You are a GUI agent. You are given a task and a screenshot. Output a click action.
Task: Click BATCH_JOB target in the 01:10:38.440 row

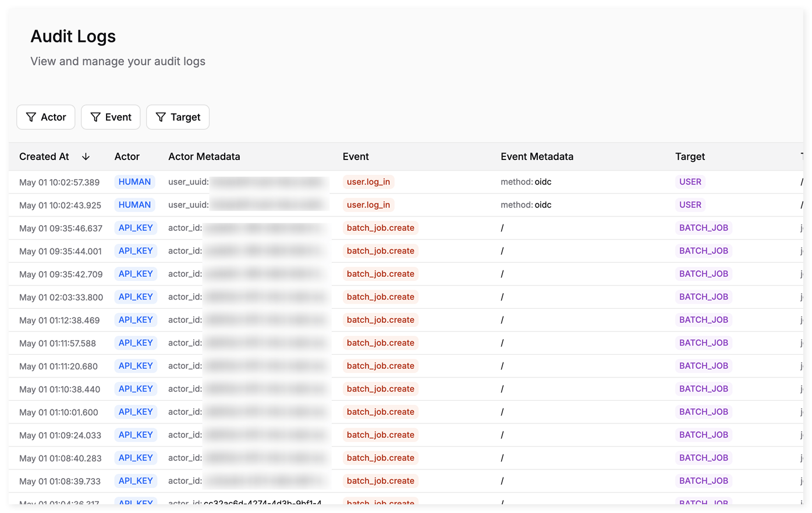coord(704,389)
